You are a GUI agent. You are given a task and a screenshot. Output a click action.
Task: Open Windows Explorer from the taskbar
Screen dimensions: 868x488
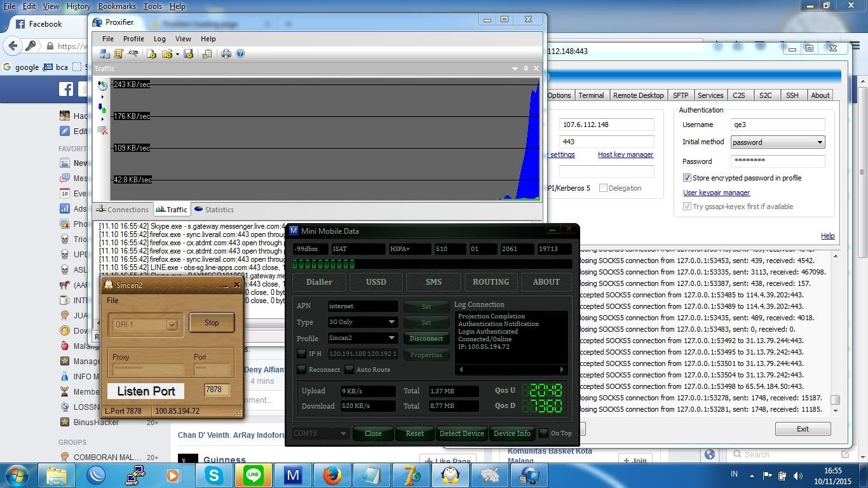click(56, 475)
